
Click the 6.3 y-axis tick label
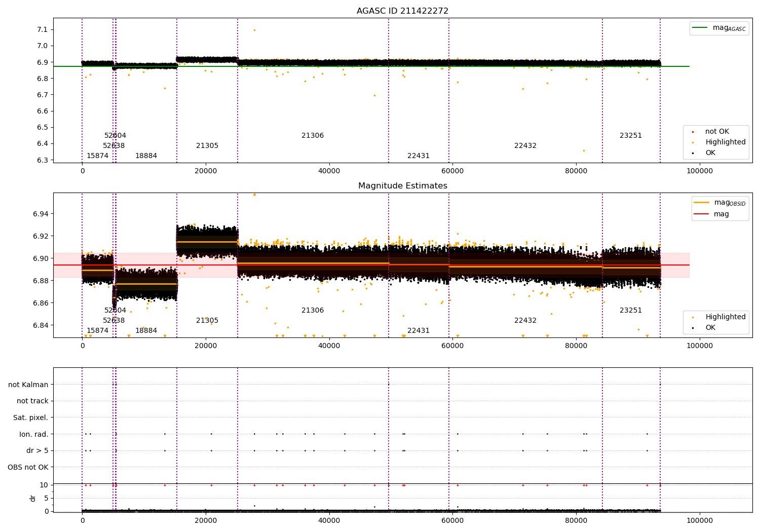pos(42,160)
